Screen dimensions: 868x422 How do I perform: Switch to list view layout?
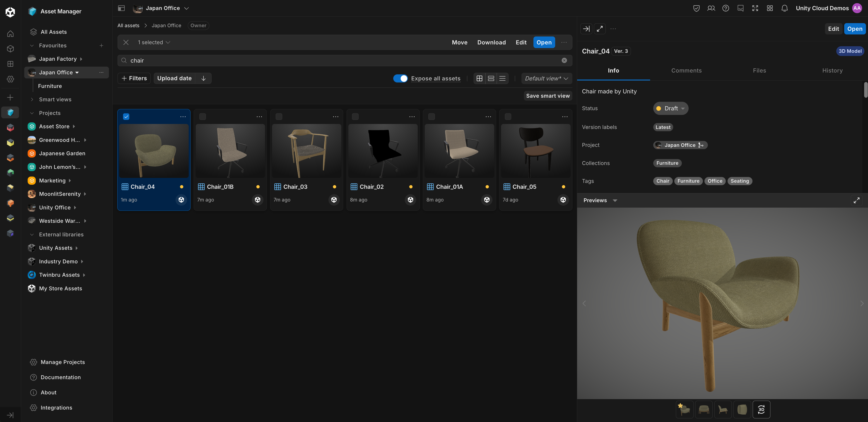point(502,78)
